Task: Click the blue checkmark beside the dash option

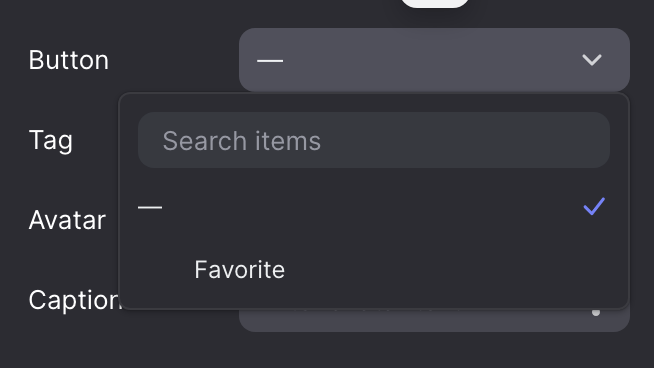Action: click(x=594, y=207)
